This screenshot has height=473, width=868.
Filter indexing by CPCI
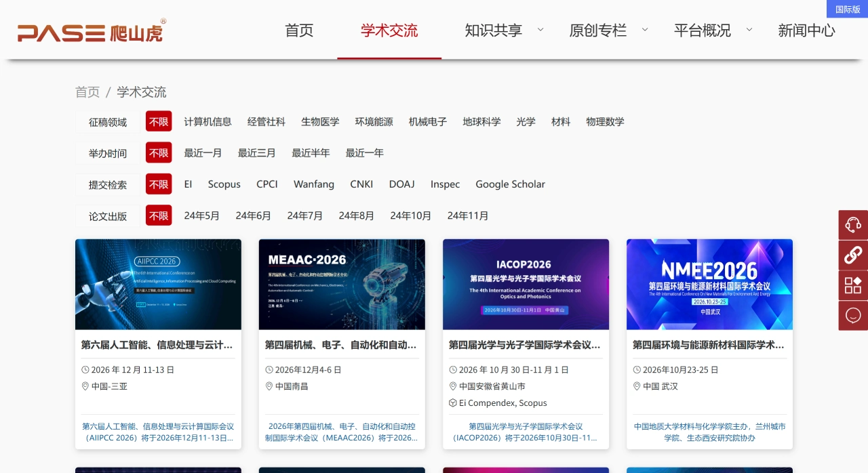[x=267, y=184]
